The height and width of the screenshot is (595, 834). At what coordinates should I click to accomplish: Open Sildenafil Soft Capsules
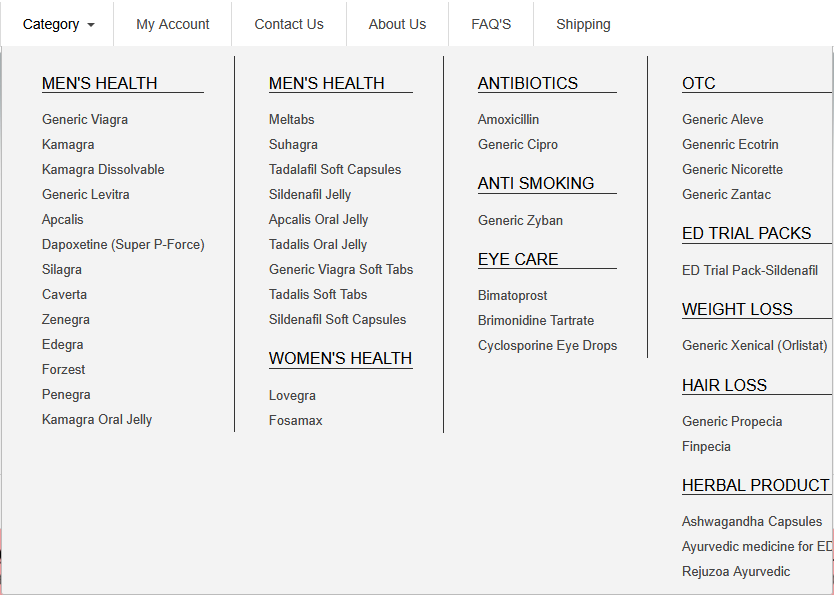point(338,320)
